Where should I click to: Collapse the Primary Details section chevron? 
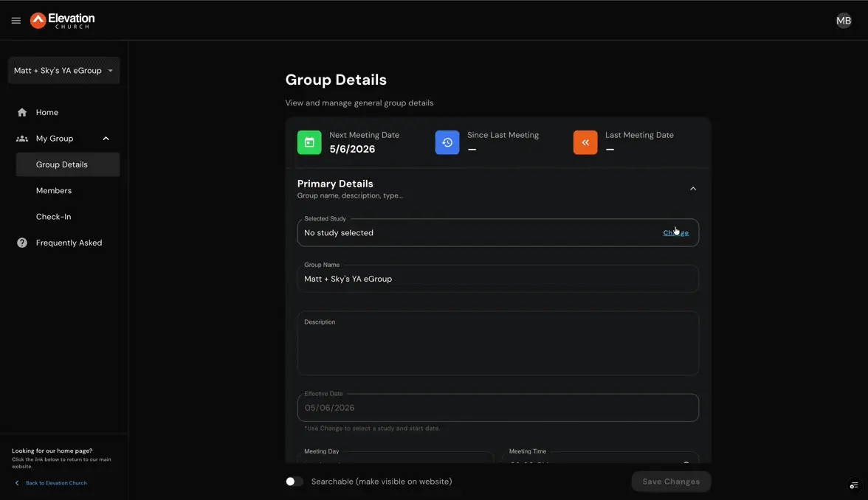692,189
